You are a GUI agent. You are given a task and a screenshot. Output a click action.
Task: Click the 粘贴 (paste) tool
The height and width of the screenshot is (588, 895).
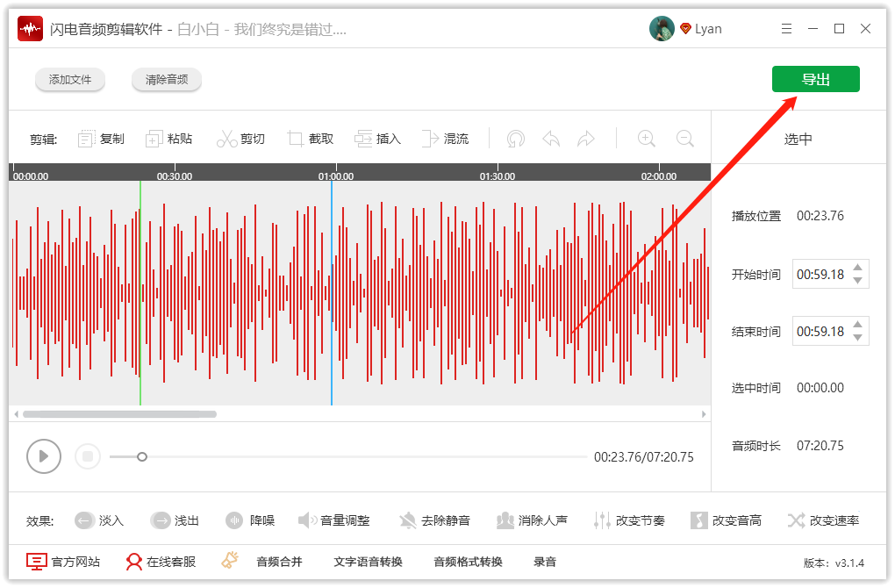(169, 139)
